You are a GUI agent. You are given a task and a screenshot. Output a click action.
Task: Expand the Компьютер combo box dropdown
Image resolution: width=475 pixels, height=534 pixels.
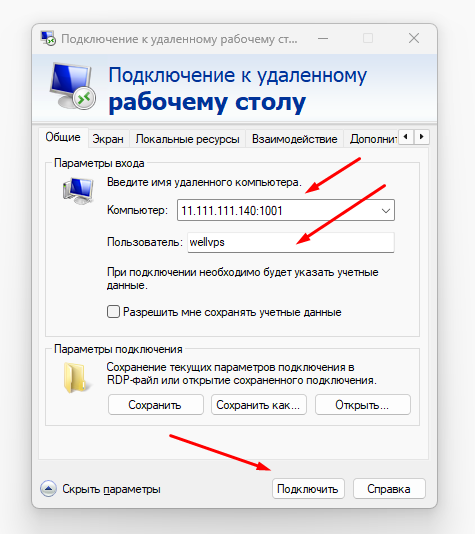[385, 210]
